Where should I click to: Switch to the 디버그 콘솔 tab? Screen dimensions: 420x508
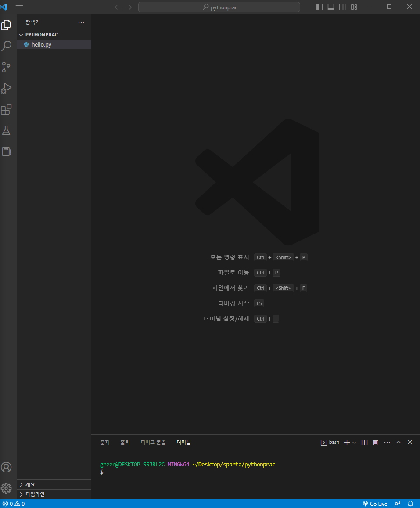153,442
